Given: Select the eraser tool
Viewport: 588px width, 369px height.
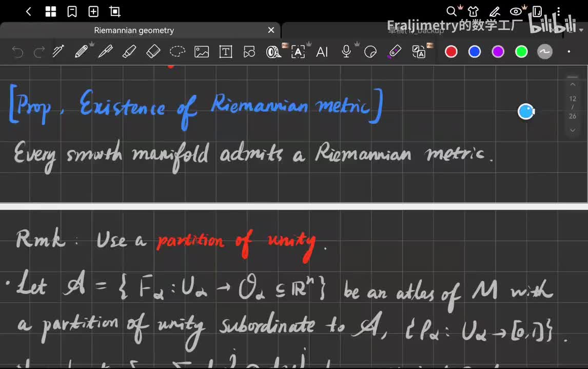Looking at the screenshot, I should [x=153, y=51].
